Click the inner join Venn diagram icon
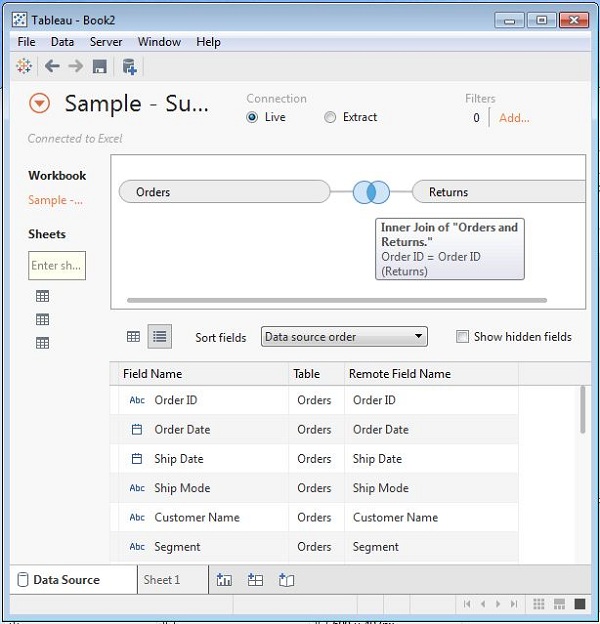The width and height of the screenshot is (600, 624). point(371,192)
